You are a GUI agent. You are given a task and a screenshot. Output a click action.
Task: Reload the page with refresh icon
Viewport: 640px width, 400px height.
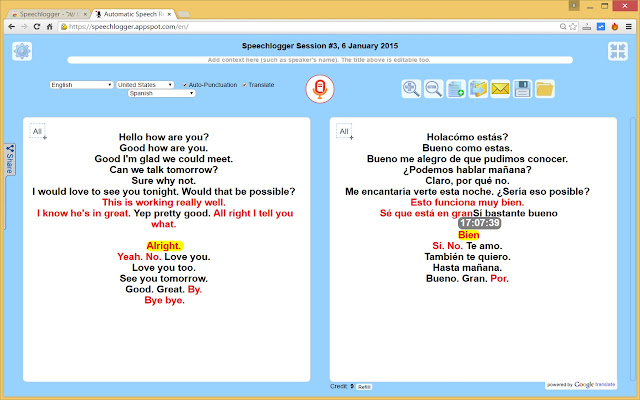(37, 27)
